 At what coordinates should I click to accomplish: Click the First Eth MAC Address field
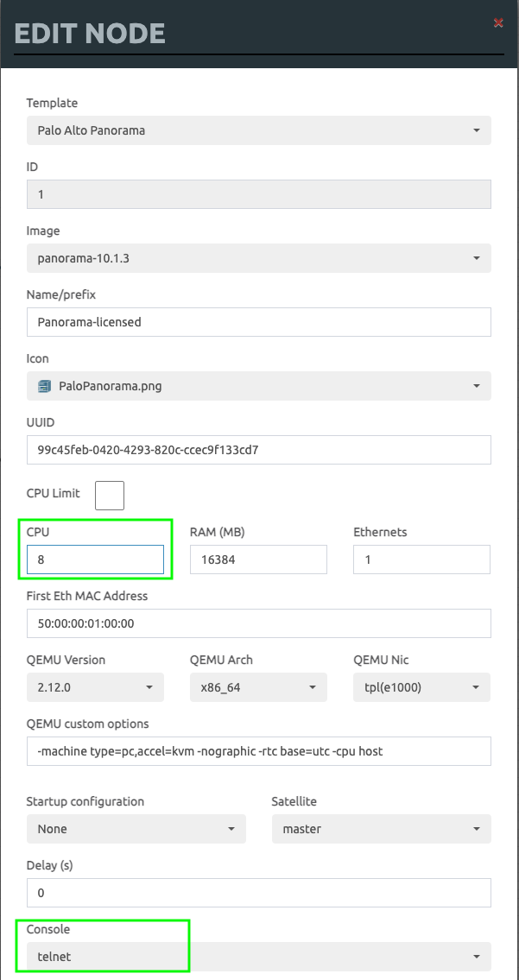pos(259,623)
